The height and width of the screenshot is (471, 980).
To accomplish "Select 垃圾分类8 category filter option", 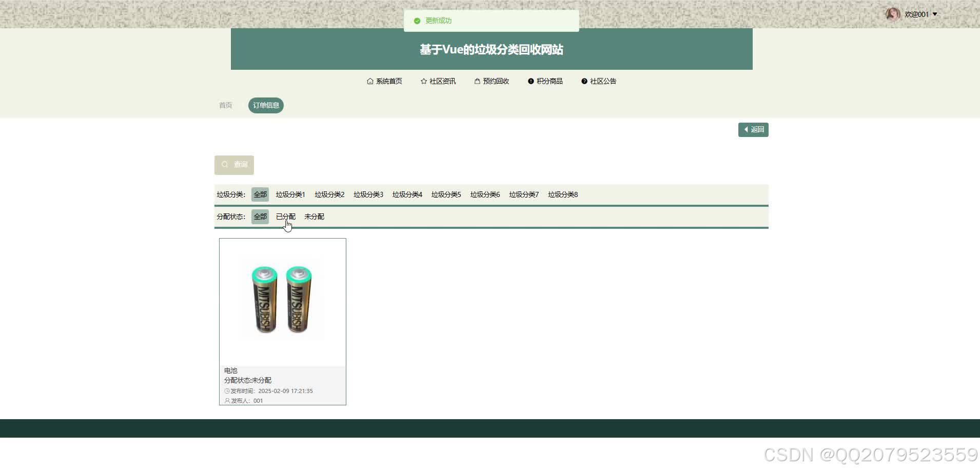I will click(562, 194).
